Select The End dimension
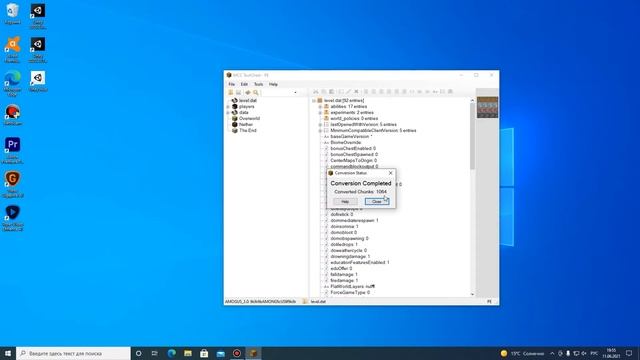Screen dimensions: 640x360 pos(247,131)
